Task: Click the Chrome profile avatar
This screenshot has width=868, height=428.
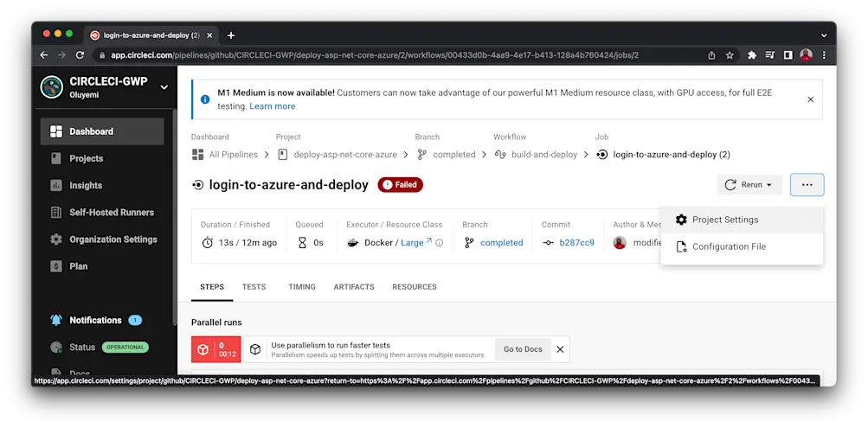Action: (x=806, y=55)
